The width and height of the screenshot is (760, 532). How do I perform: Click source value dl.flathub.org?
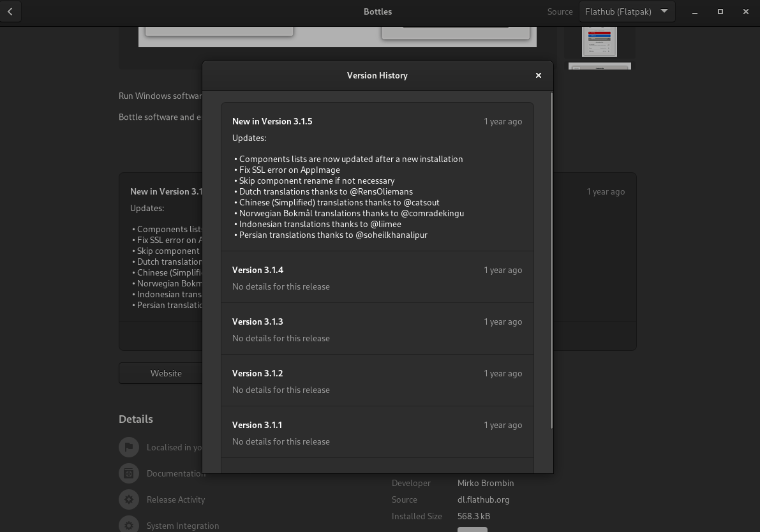483,499
